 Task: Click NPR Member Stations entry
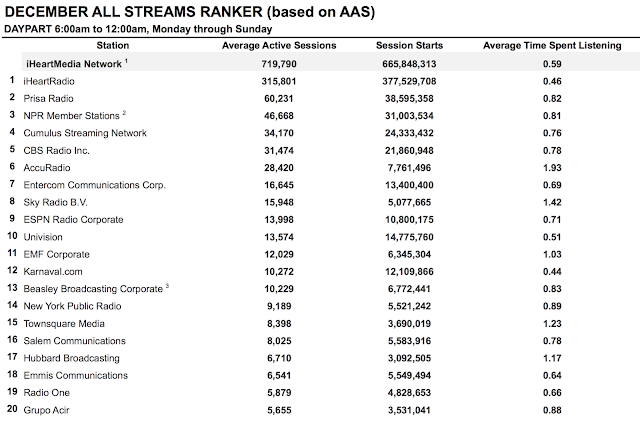71,116
